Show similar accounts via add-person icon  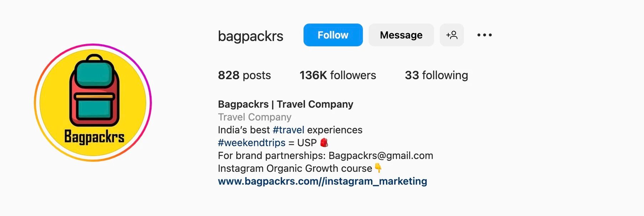452,35
